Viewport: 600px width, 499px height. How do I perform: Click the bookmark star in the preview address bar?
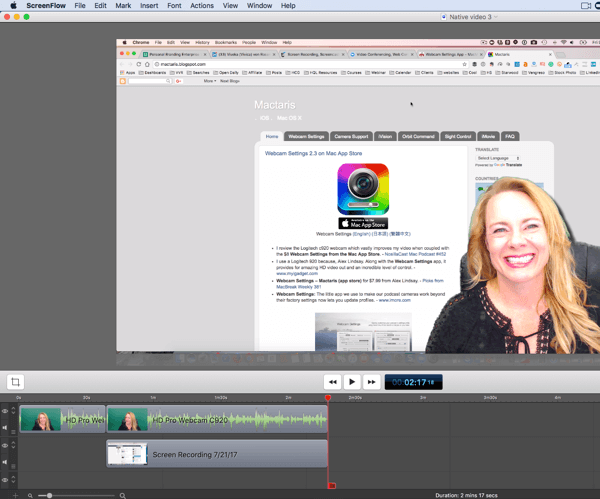[465, 64]
